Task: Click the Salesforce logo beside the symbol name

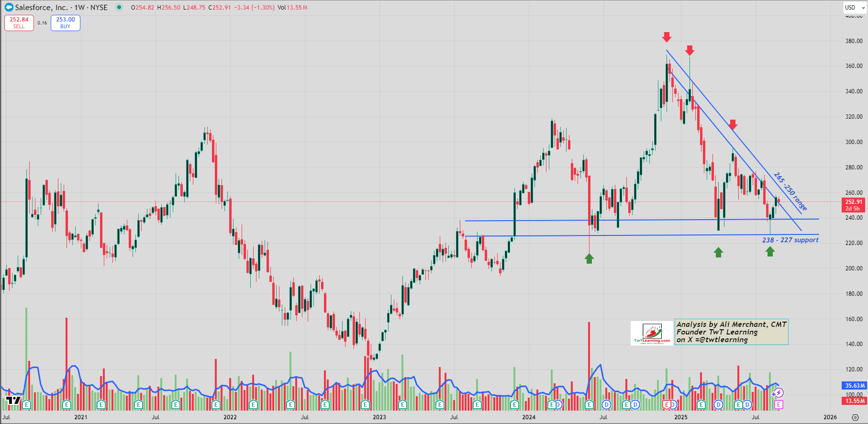Action: (9, 7)
